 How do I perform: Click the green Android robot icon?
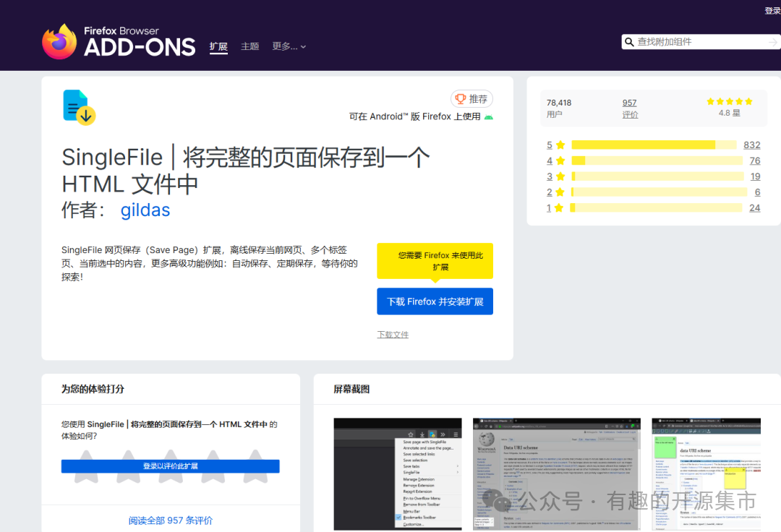(489, 117)
